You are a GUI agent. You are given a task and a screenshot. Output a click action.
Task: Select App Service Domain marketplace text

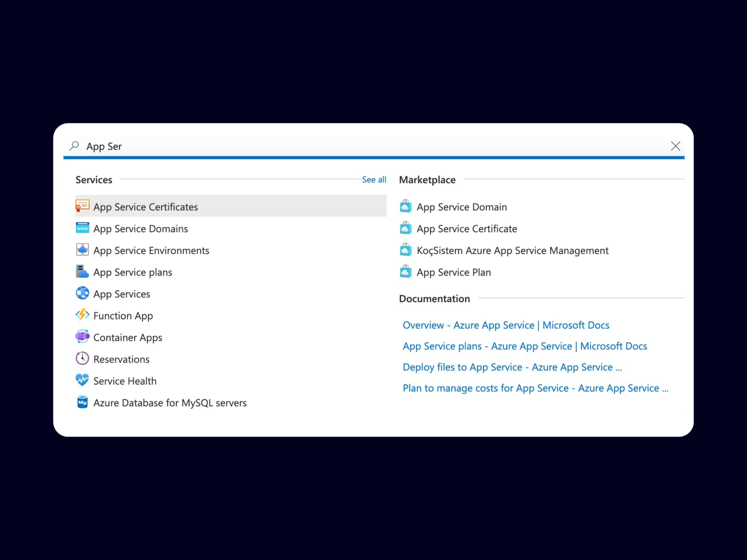(462, 207)
